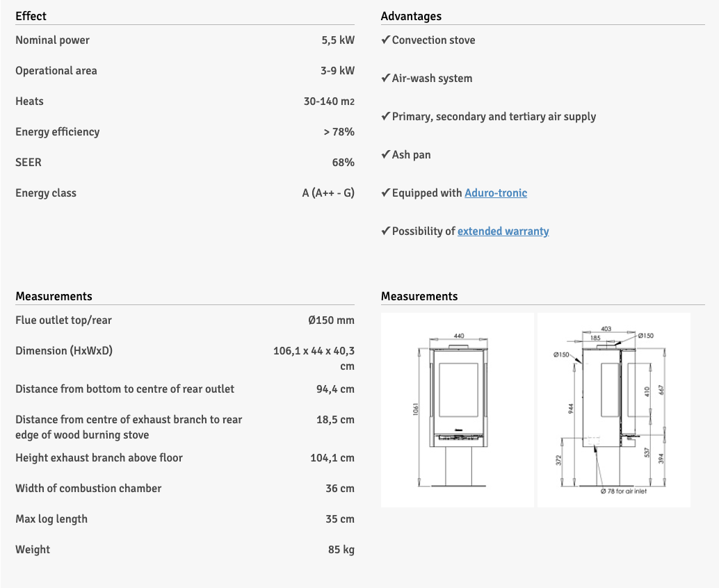Open the front view stove drawing

tap(458, 409)
